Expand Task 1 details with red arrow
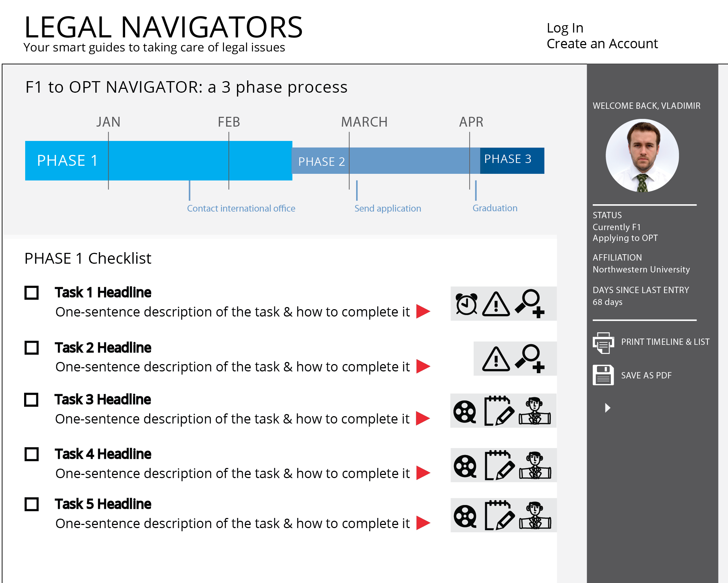The image size is (728, 583). click(x=423, y=311)
